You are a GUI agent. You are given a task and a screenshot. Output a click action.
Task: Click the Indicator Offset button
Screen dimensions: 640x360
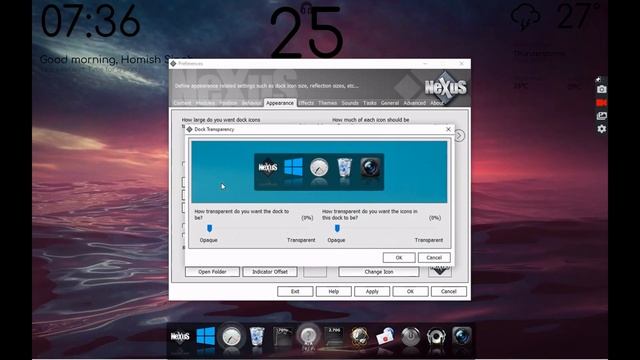point(270,271)
